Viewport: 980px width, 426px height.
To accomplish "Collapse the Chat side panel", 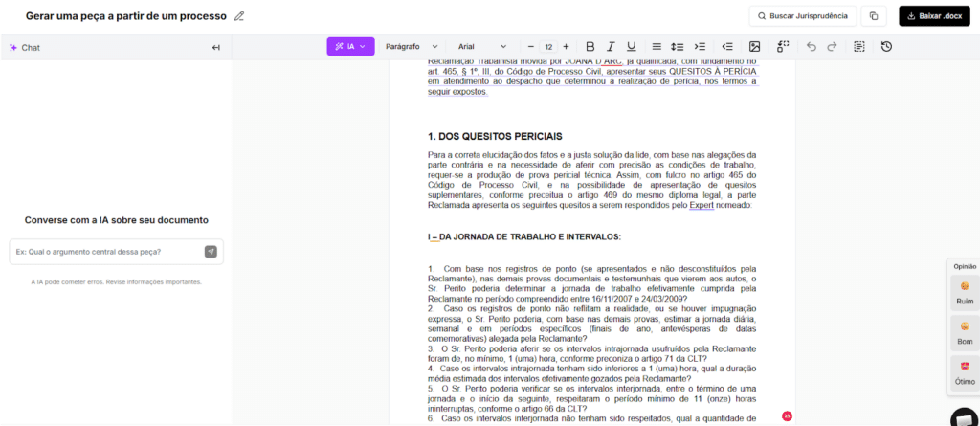I will pyautogui.click(x=216, y=47).
